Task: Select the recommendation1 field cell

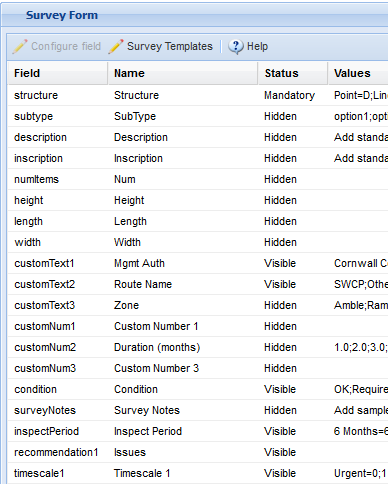Action: [58, 452]
